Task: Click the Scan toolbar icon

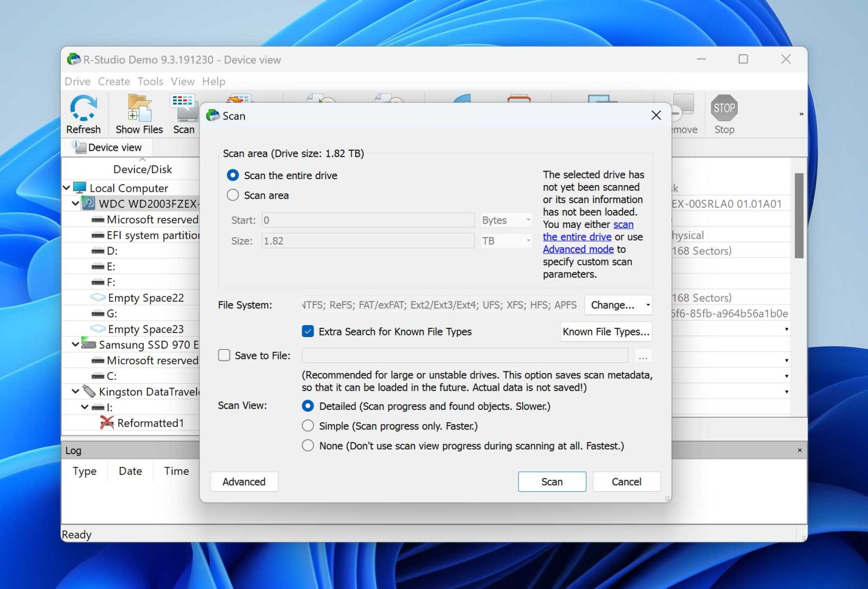Action: [x=183, y=112]
